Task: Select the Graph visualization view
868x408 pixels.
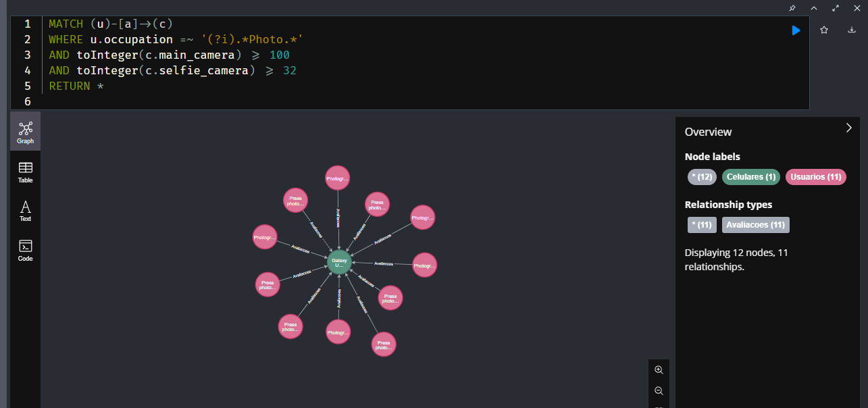Action: (25, 131)
